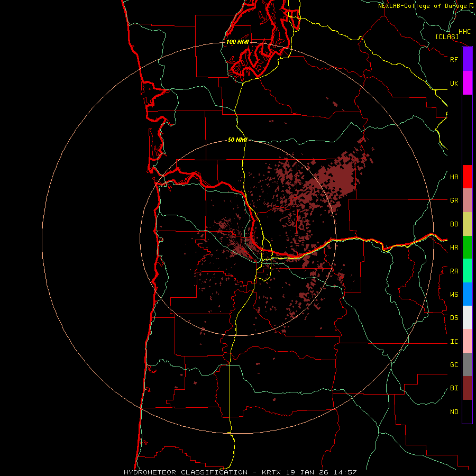Click the UK legend label
Viewport: 476px width, 476px height.
pyautogui.click(x=454, y=83)
